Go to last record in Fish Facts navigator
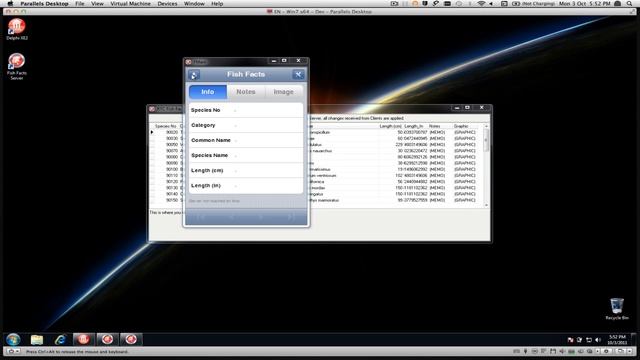Screen dimensions: 640x360 click(x=291, y=217)
